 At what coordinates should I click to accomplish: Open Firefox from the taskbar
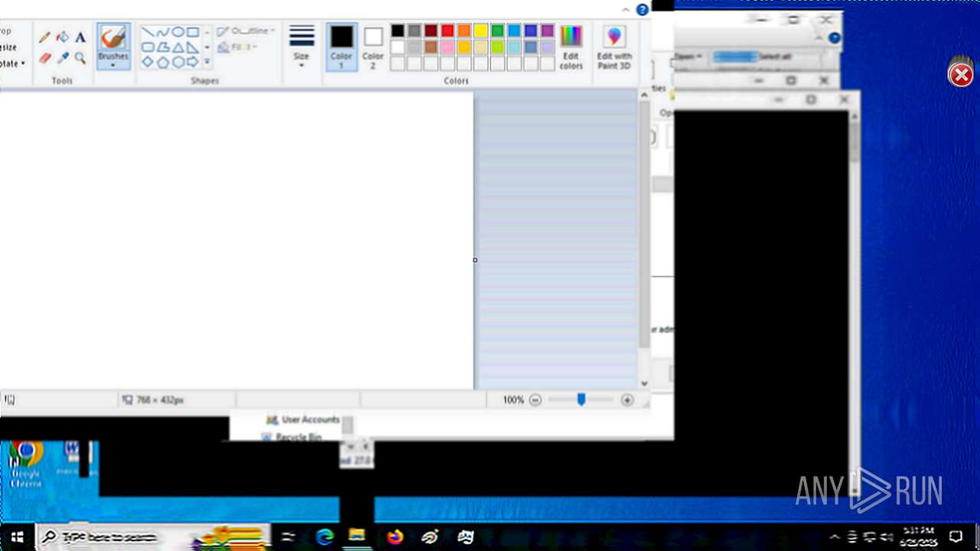pyautogui.click(x=394, y=537)
